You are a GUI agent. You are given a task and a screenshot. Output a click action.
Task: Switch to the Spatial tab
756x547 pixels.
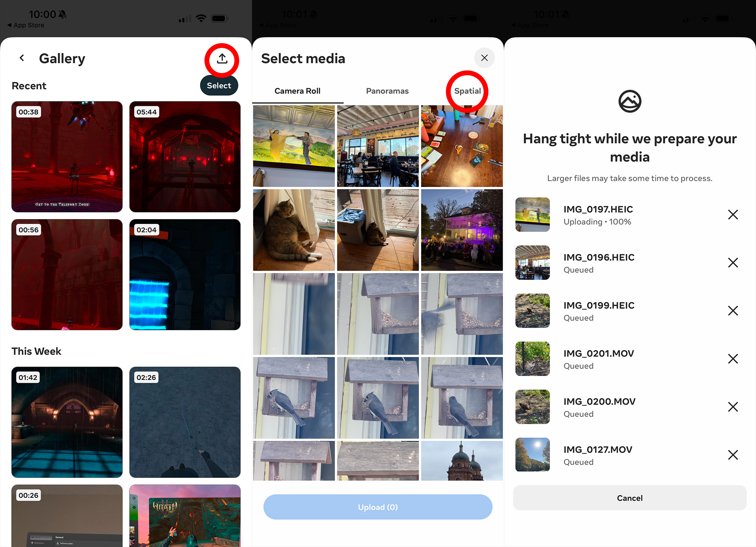pyautogui.click(x=467, y=91)
